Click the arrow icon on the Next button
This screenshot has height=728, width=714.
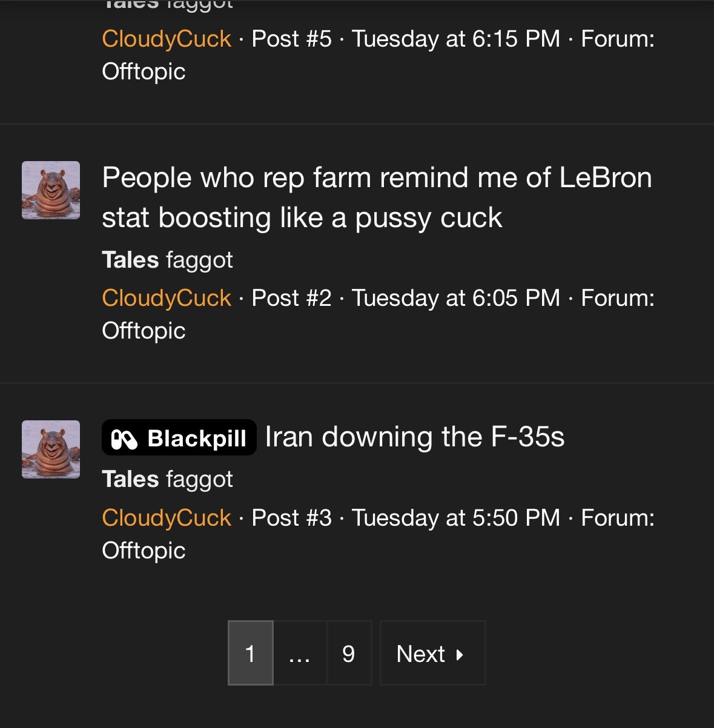coord(460,654)
